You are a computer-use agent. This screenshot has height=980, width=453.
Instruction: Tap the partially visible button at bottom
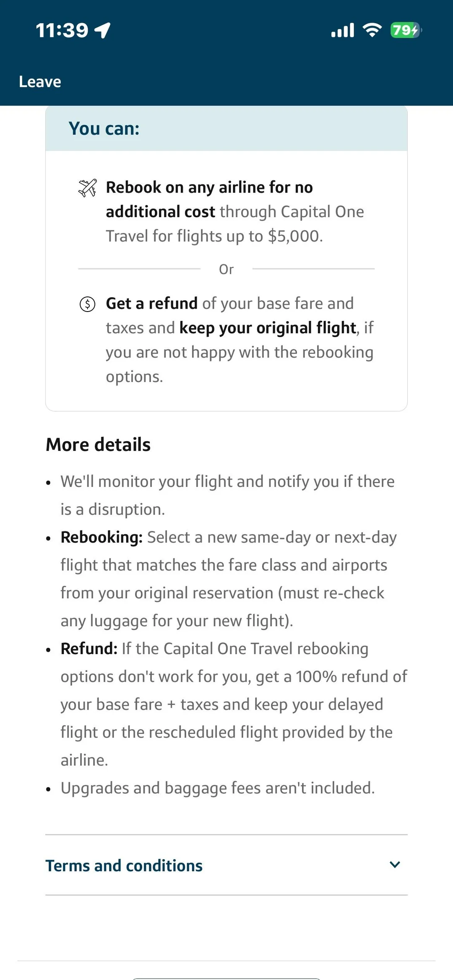coord(226,979)
